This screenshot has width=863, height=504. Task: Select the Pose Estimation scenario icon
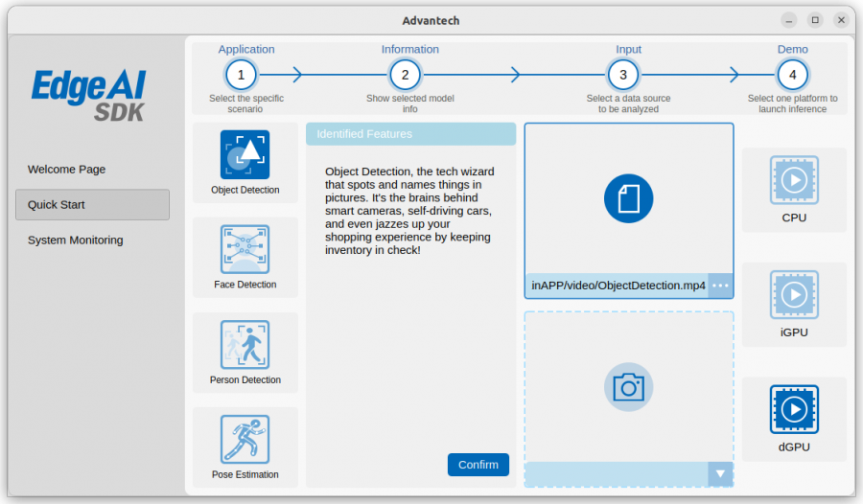click(x=245, y=439)
